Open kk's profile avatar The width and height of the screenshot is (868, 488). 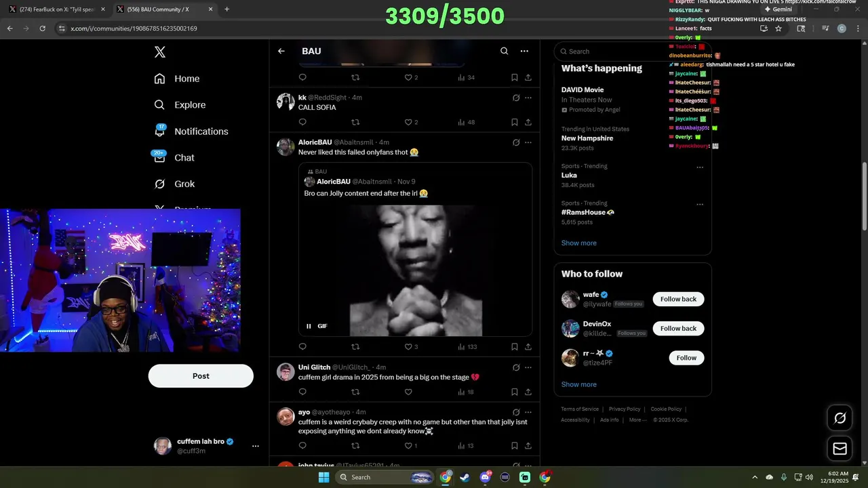pos(285,102)
